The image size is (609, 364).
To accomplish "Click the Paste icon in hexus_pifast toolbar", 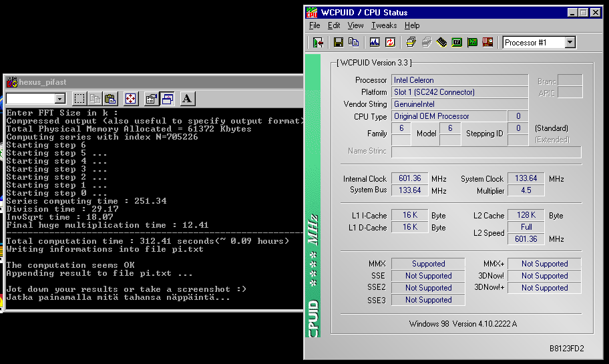I will point(110,99).
